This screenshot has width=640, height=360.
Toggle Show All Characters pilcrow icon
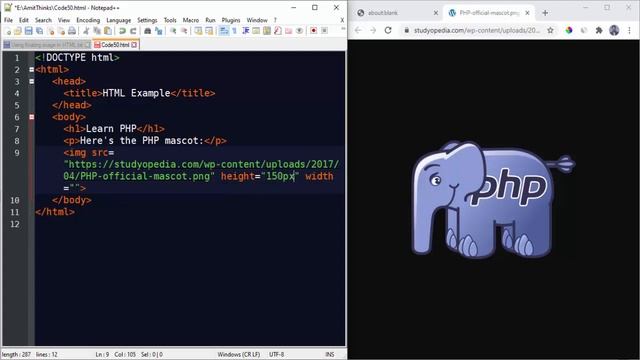click(x=234, y=31)
